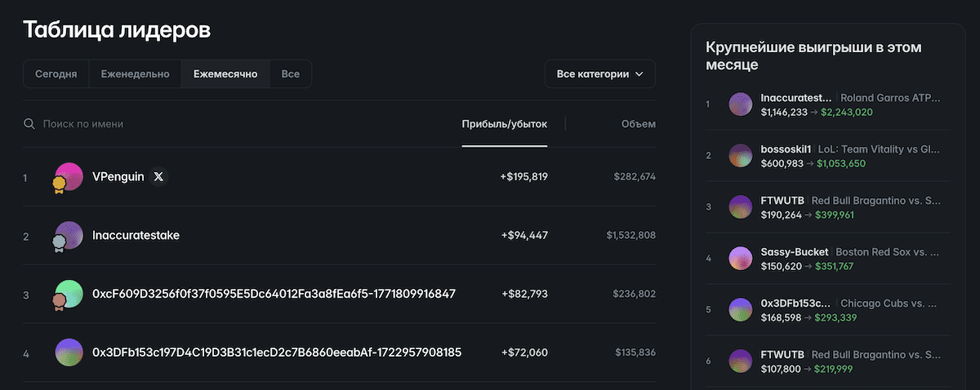Click the $236,802 volume value
The image size is (980, 390).
tap(635, 294)
